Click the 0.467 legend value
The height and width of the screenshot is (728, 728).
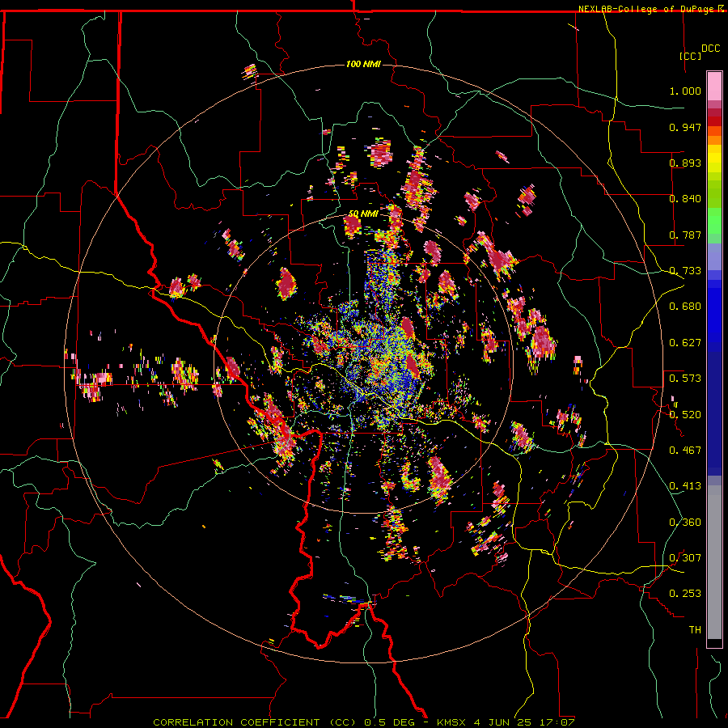click(x=685, y=451)
